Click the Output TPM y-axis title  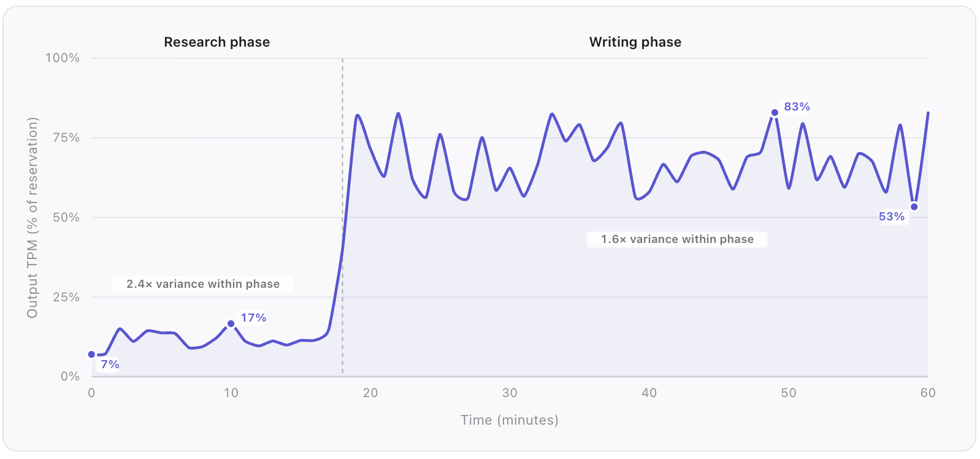pos(33,217)
